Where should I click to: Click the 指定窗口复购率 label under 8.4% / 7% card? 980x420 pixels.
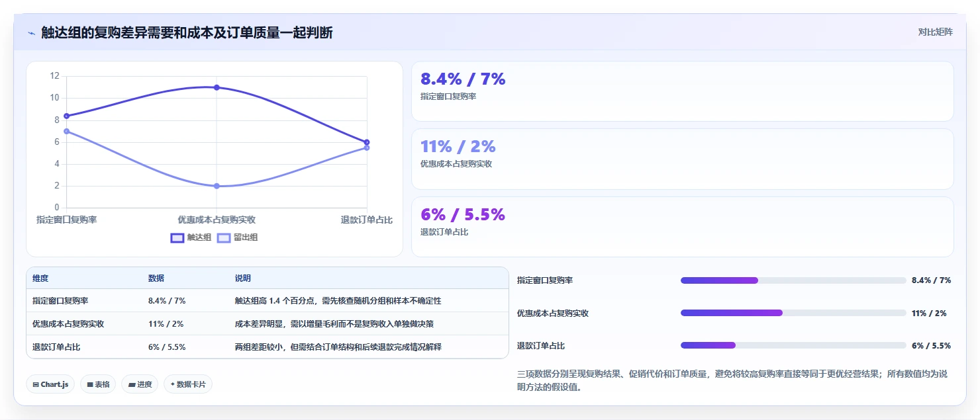[x=448, y=97]
